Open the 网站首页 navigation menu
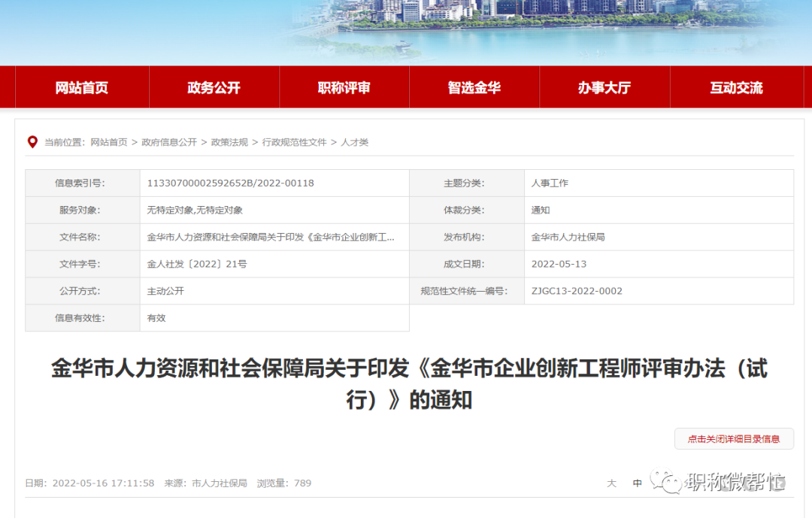Image resolution: width=812 pixels, height=518 pixels. point(83,87)
